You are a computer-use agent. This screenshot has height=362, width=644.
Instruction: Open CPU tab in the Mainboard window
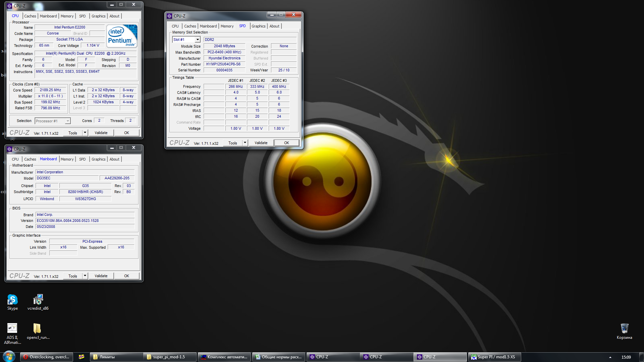pos(15,159)
